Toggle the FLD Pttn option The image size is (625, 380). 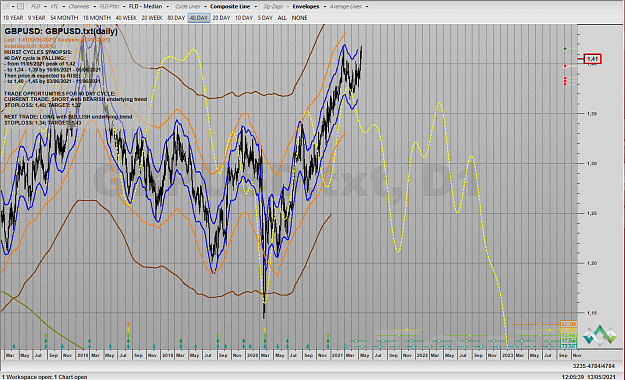pyautogui.click(x=109, y=6)
